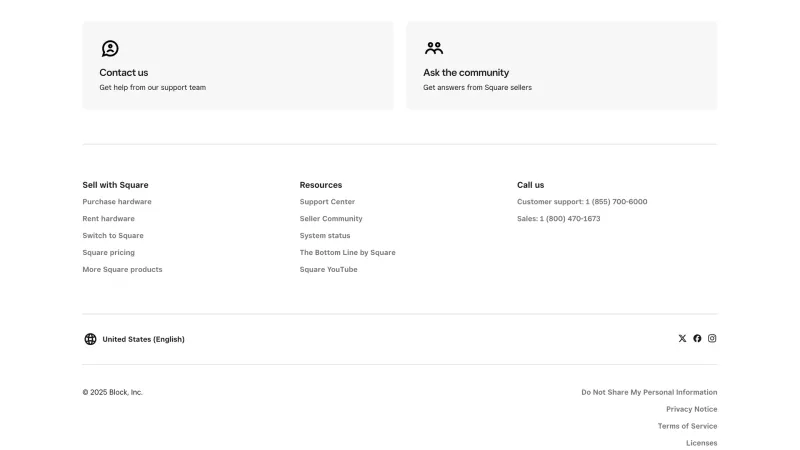Open Square's Instagram page icon

click(712, 338)
